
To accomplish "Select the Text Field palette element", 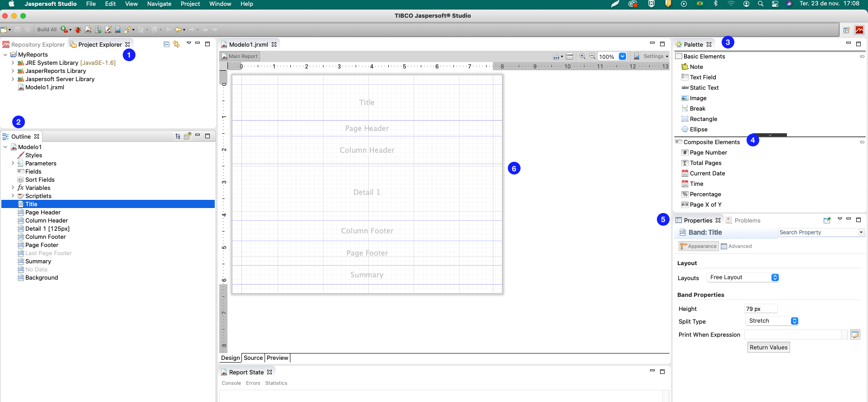I will pos(699,77).
